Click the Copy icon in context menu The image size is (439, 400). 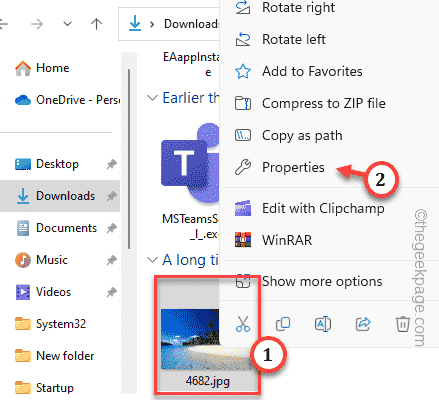point(283,324)
